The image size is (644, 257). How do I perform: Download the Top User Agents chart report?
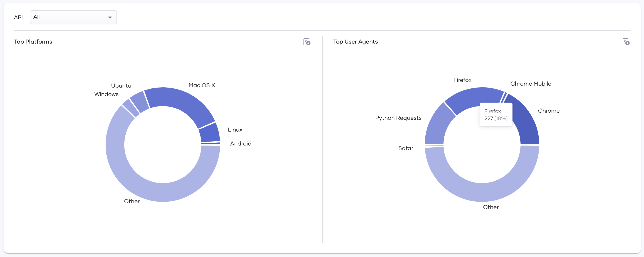point(626,42)
